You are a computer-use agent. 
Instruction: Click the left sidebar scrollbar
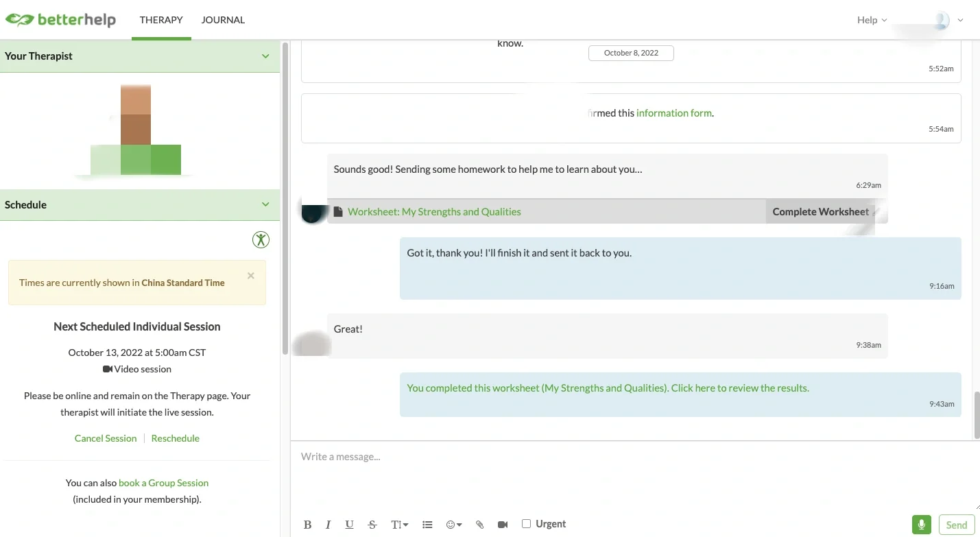[x=285, y=199]
